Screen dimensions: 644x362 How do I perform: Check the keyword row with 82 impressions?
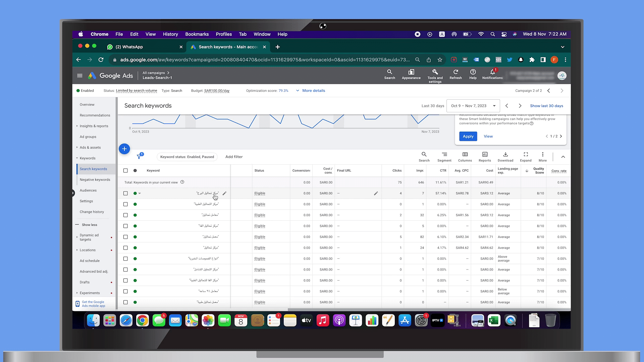(x=125, y=237)
